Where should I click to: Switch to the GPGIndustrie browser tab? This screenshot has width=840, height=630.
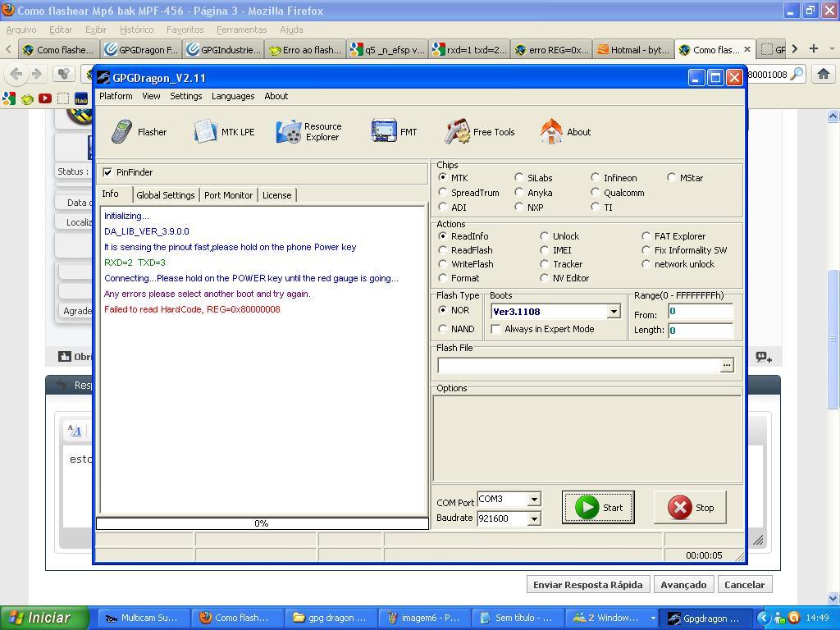[x=223, y=49]
